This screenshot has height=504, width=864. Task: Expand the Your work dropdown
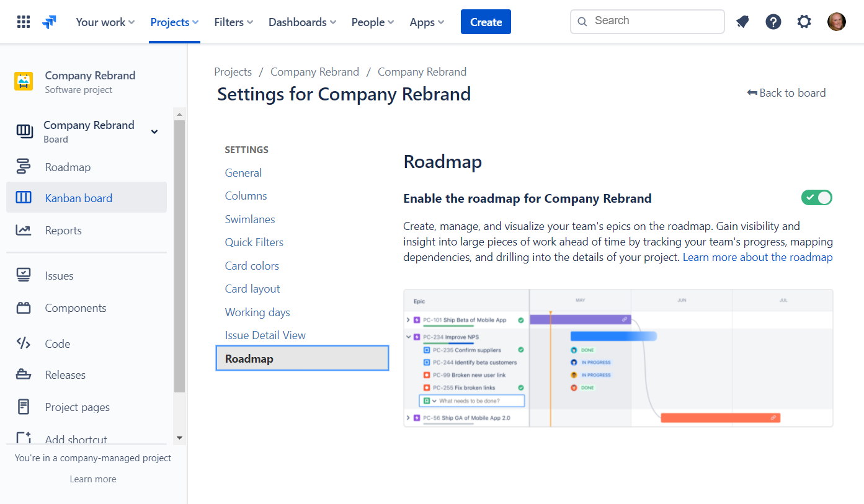click(104, 22)
